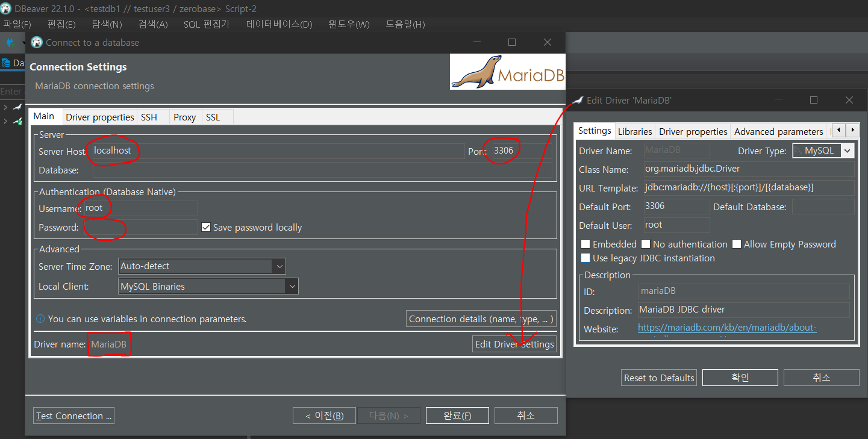Click the info icon beside variables hint
868x439 pixels.
(x=40, y=319)
